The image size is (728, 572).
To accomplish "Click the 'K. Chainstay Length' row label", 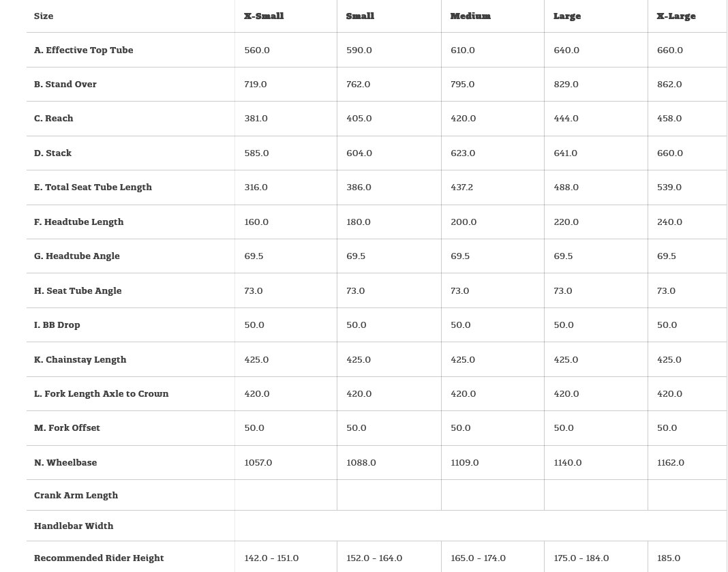I will [80, 360].
